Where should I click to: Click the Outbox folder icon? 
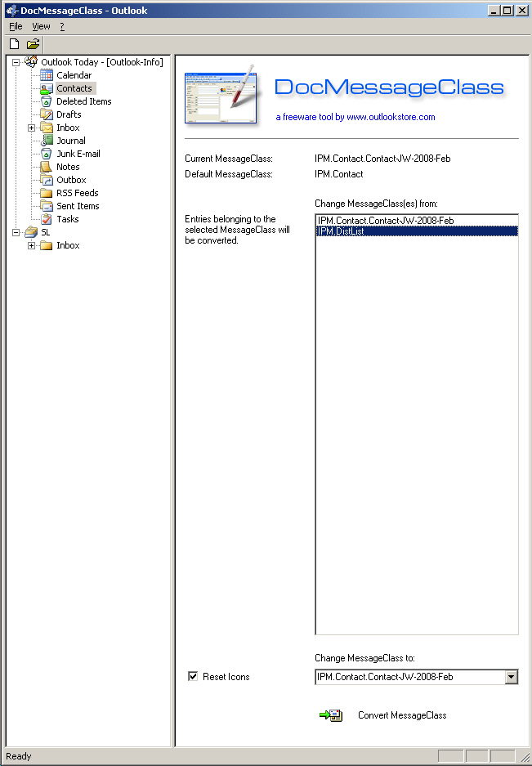click(x=47, y=180)
